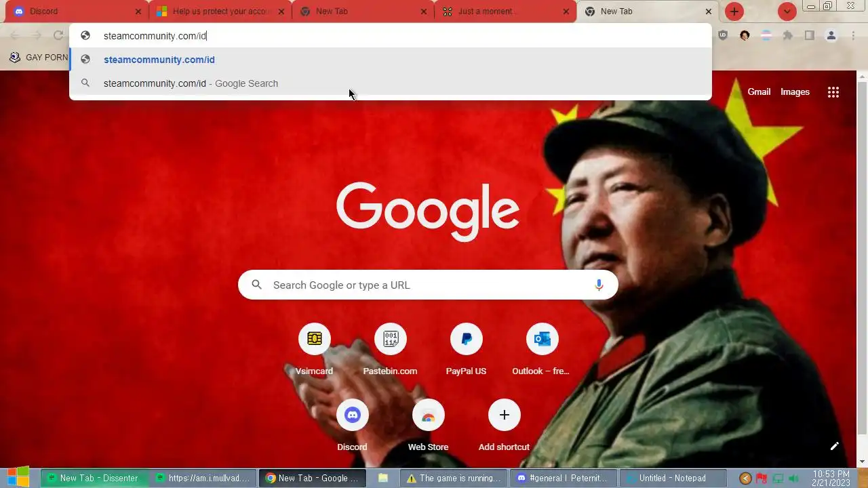Open a new tab with the red plus button
This screenshot has width=868, height=488.
pos(734,12)
